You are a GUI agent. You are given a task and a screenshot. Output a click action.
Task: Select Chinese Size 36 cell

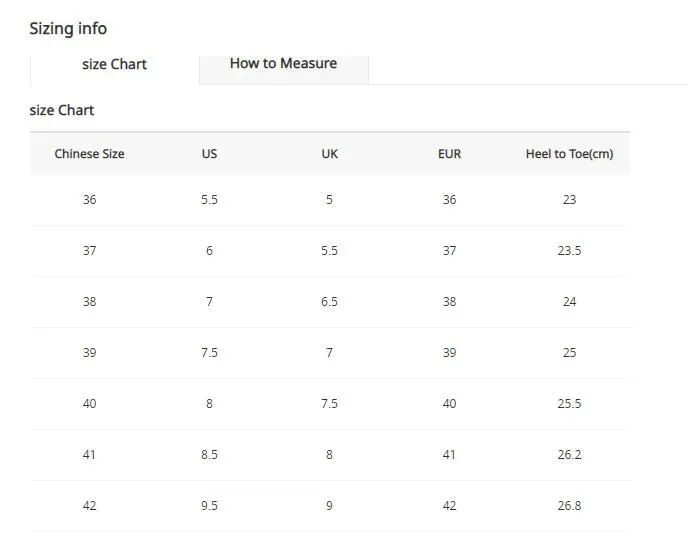pyautogui.click(x=90, y=200)
